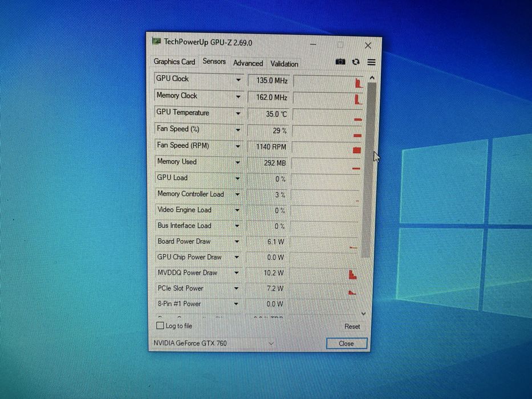The height and width of the screenshot is (399, 532).
Task: Open the Board Power Draw dropdown
Action: [237, 242]
